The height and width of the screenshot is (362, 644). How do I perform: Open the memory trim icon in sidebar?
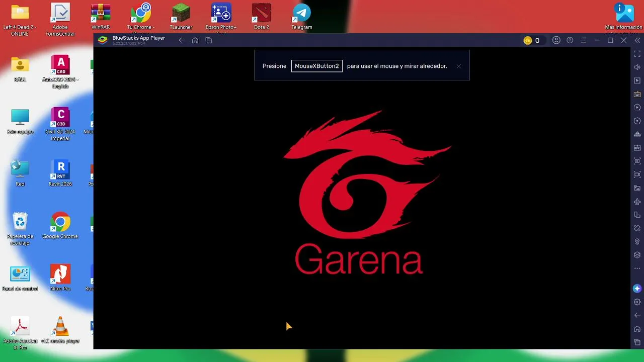(x=637, y=134)
